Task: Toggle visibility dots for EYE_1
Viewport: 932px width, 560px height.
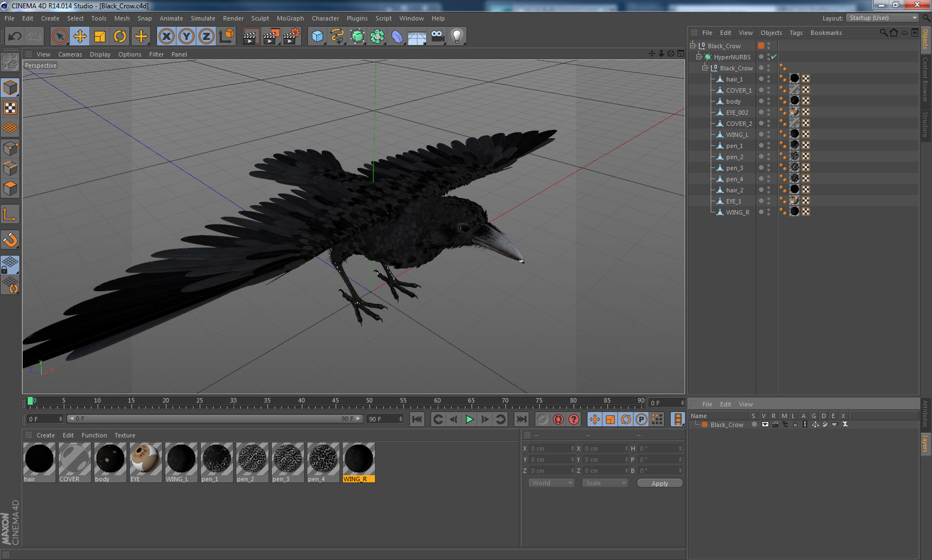Action: (768, 201)
